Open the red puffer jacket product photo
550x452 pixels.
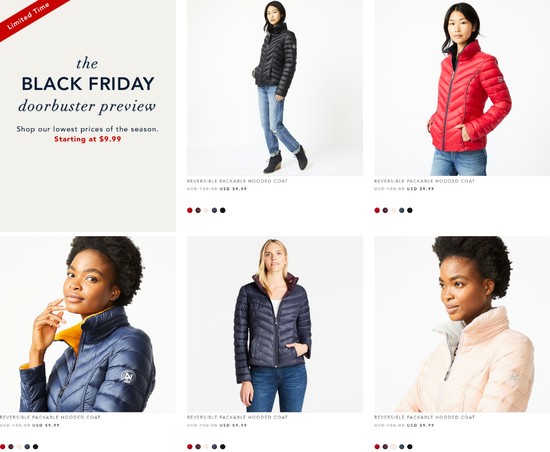[x=462, y=88]
